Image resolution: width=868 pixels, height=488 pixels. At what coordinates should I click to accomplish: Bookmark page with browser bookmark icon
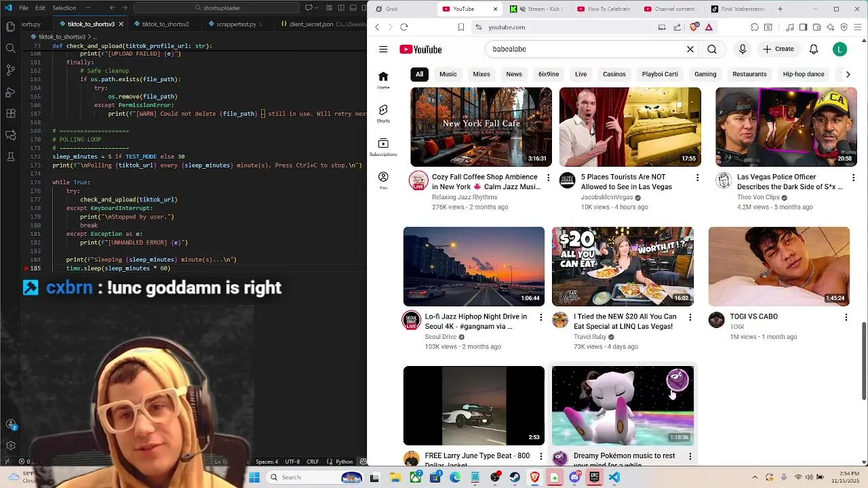pos(460,27)
